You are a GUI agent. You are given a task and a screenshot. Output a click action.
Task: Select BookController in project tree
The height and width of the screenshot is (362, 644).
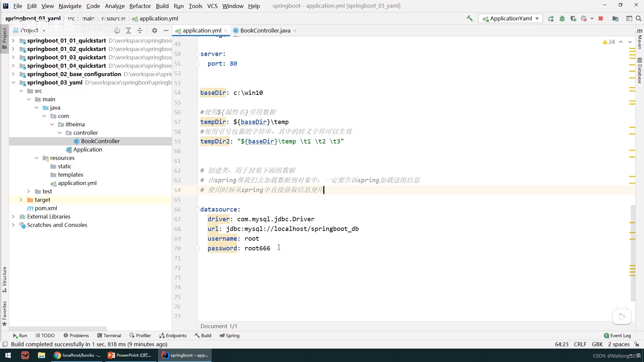pos(100,141)
